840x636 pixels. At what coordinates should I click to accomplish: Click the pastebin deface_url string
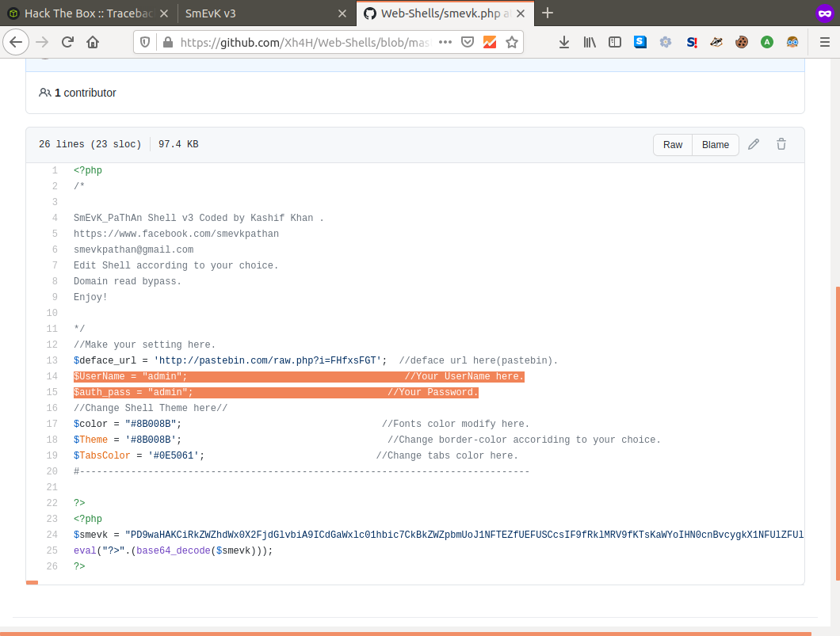tap(267, 360)
